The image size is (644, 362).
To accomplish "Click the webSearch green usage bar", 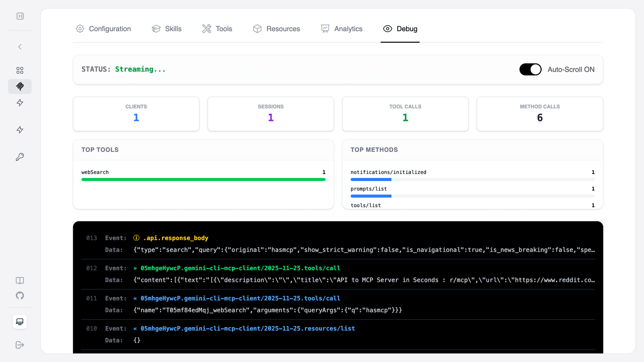I will [x=203, y=180].
